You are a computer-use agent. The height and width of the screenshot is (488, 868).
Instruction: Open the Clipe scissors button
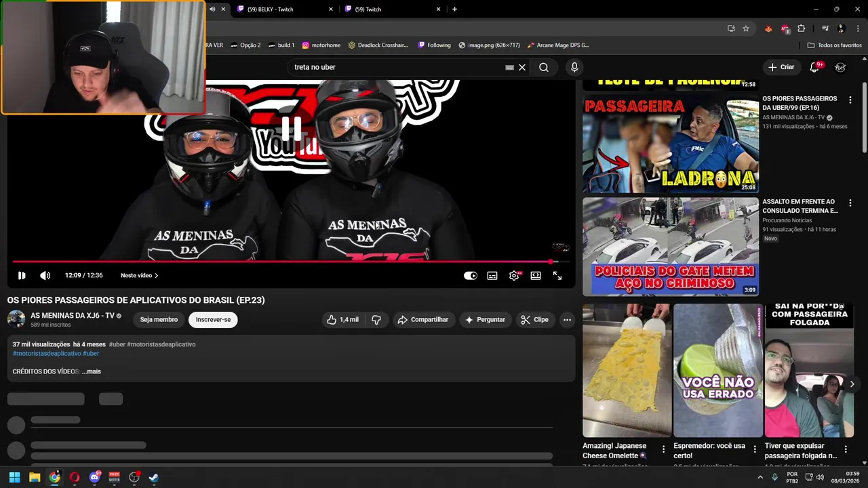tap(534, 320)
